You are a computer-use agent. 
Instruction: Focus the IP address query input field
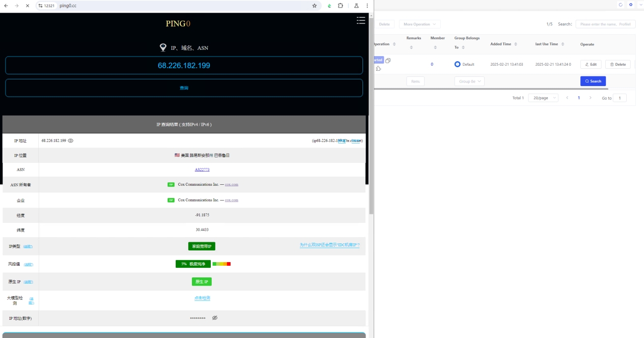(x=184, y=66)
